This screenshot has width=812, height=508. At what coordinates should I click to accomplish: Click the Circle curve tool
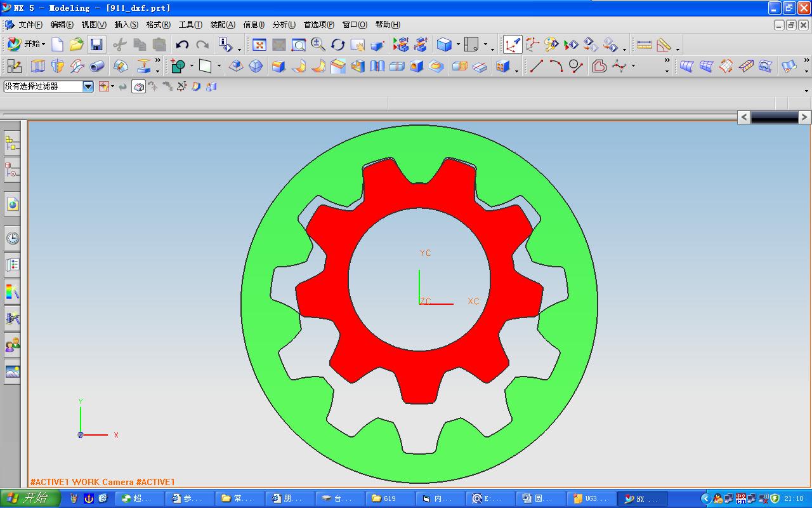click(576, 66)
